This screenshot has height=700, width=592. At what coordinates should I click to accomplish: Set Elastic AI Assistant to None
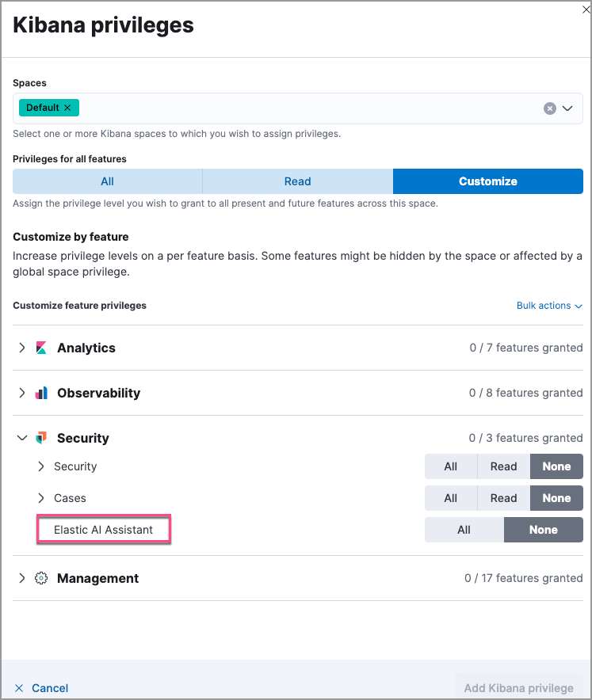tap(544, 530)
